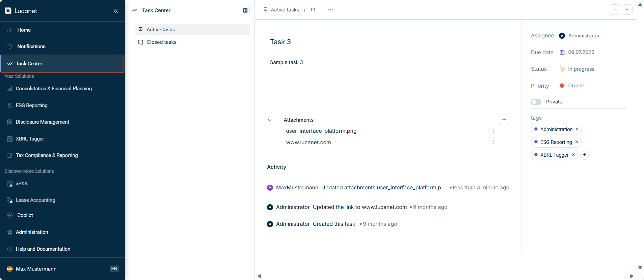The image size is (644, 280).
Task: Open Max Mustermann user profile
Action: tap(36, 269)
